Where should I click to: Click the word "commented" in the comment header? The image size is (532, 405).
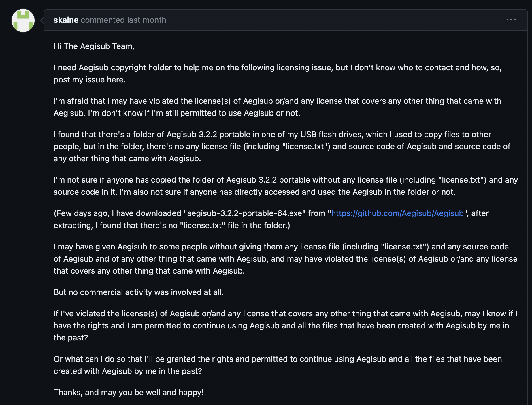pyautogui.click(x=103, y=20)
